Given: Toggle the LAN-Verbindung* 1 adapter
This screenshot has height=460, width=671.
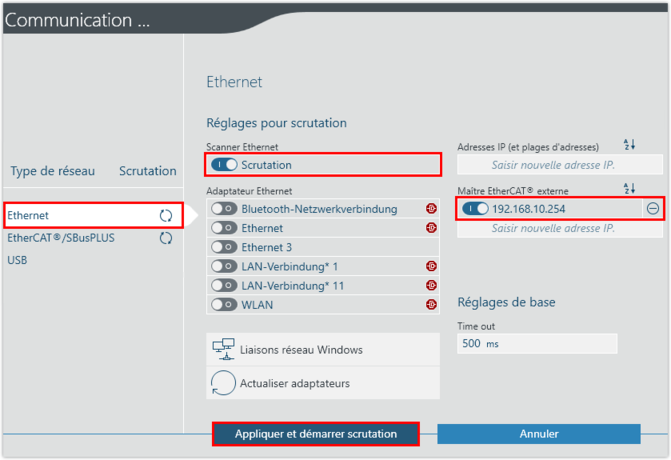Looking at the screenshot, I should click(x=223, y=266).
